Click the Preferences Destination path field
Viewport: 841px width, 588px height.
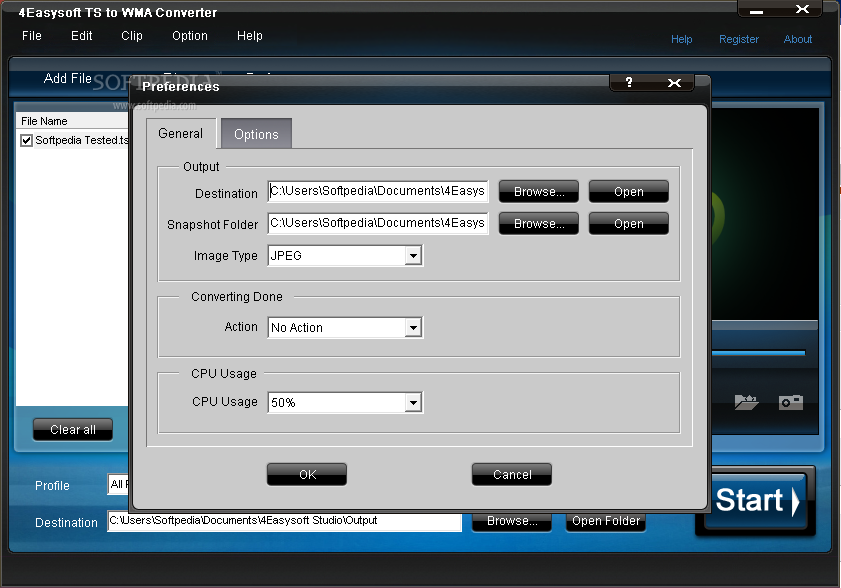tap(378, 192)
